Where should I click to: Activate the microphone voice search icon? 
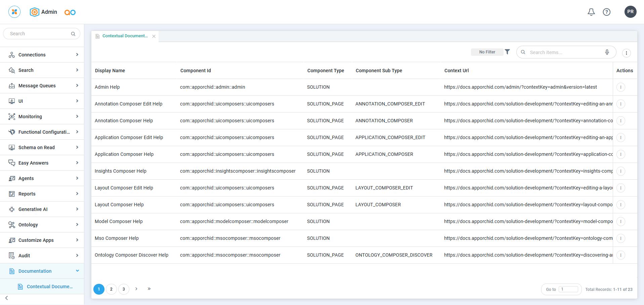[607, 52]
